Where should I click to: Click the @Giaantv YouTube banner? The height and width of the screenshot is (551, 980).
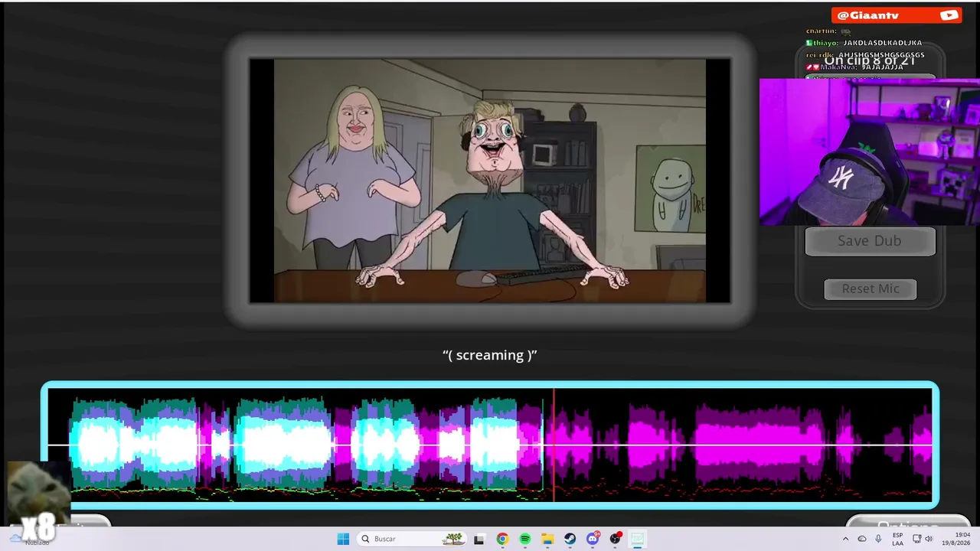pos(897,15)
